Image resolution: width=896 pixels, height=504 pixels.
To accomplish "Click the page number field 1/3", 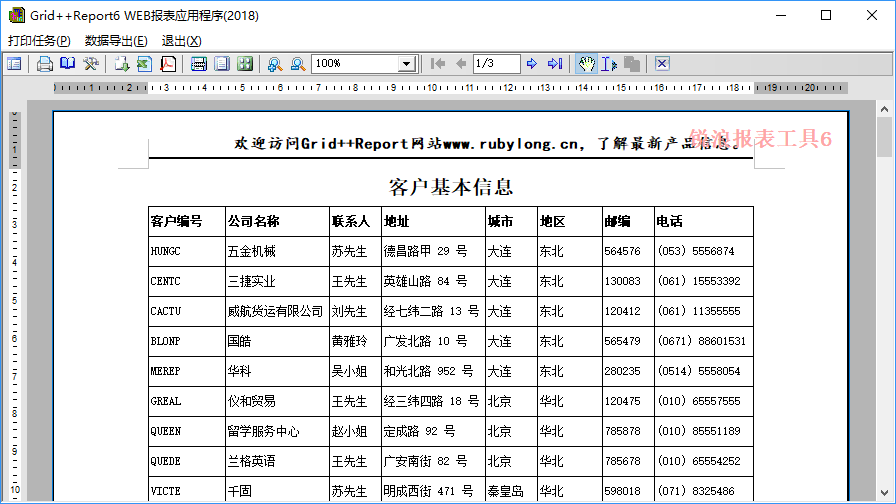I will [496, 64].
